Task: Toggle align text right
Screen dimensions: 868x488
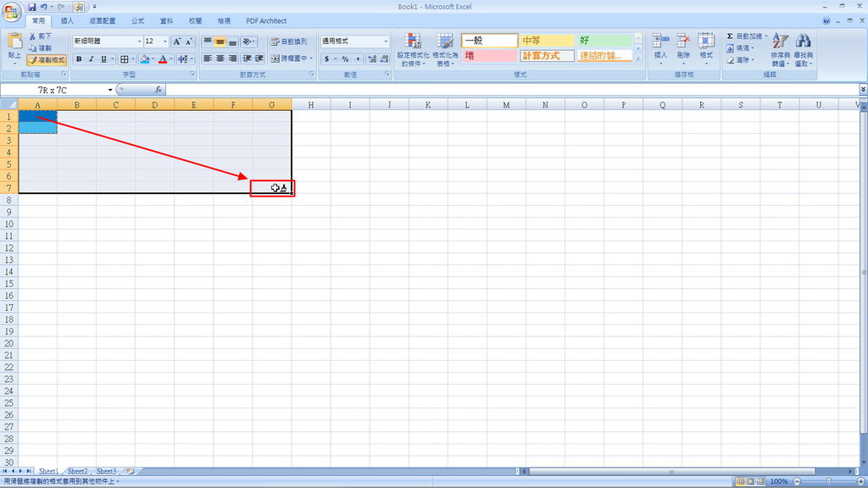Action: point(232,58)
